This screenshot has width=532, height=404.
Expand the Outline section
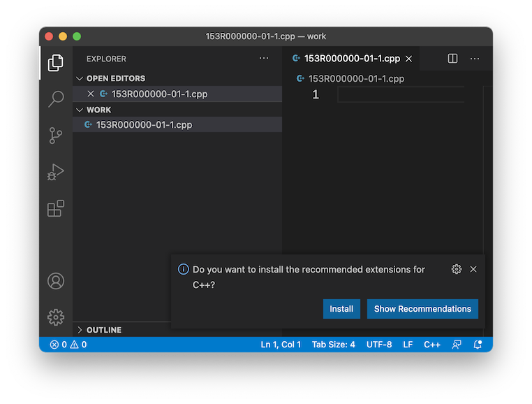pyautogui.click(x=122, y=330)
